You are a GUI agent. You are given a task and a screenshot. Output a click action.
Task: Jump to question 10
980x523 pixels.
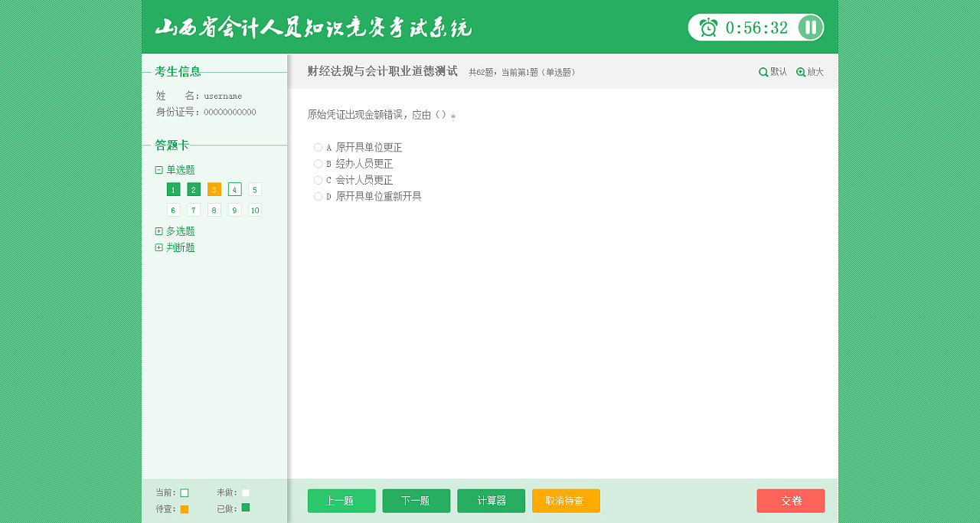(x=255, y=210)
